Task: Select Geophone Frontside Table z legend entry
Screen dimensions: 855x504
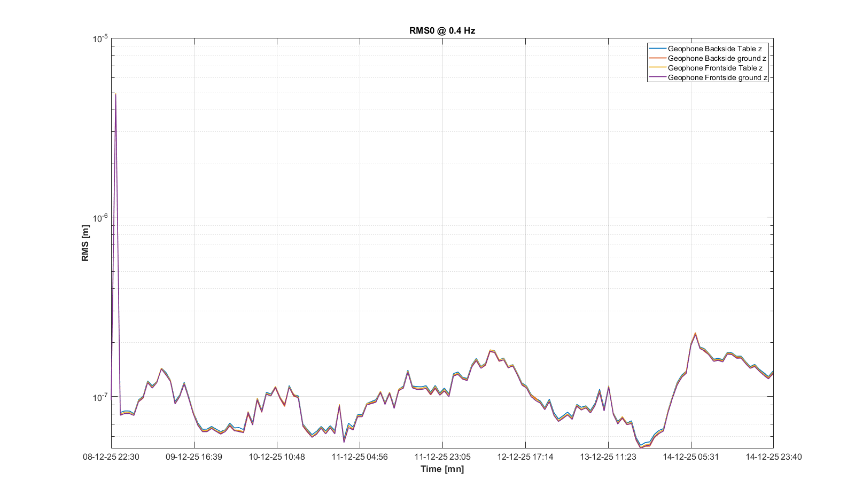Action: [715, 68]
